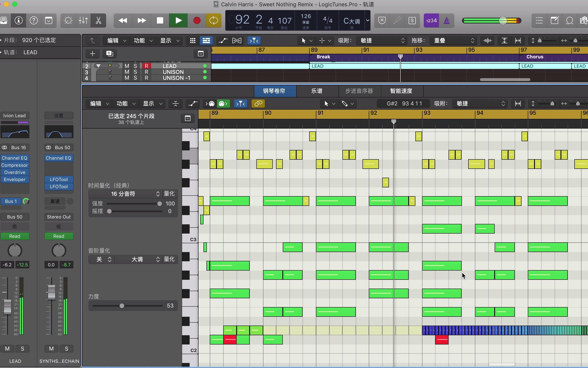Screen dimensions: 588x368
Task: Toggle tracks automation display icon
Action: (223, 40)
